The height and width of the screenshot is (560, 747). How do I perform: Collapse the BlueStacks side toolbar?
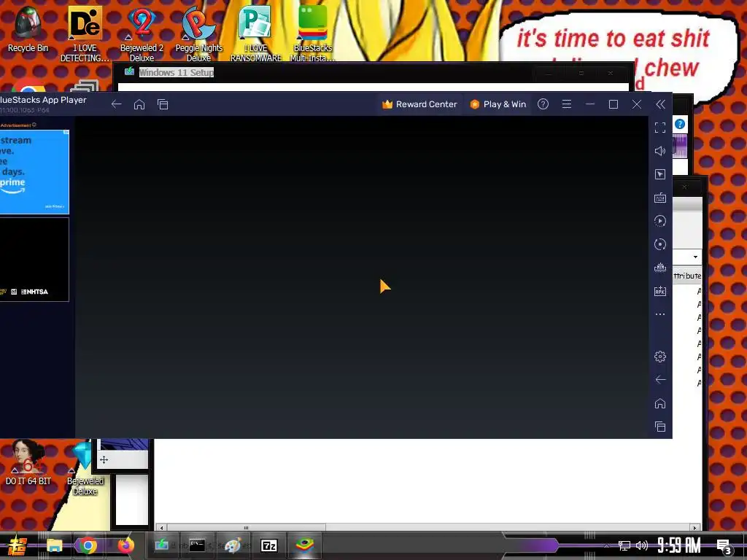660,104
